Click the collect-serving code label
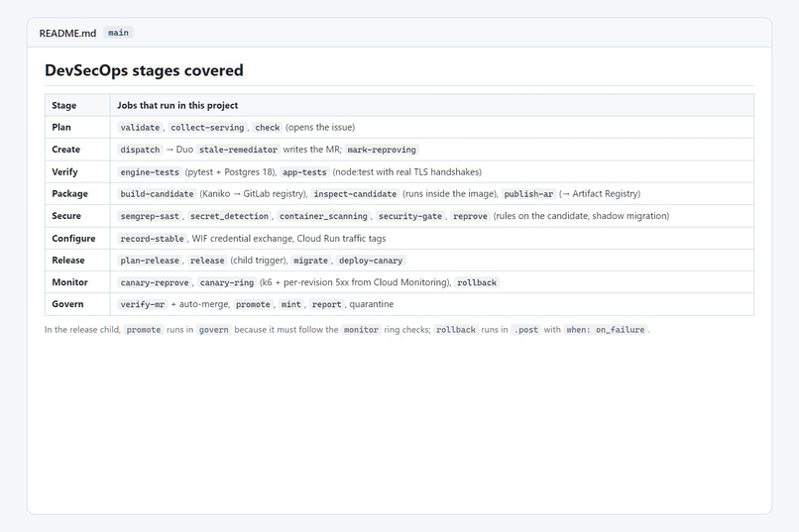This screenshot has width=799, height=532. (x=207, y=127)
